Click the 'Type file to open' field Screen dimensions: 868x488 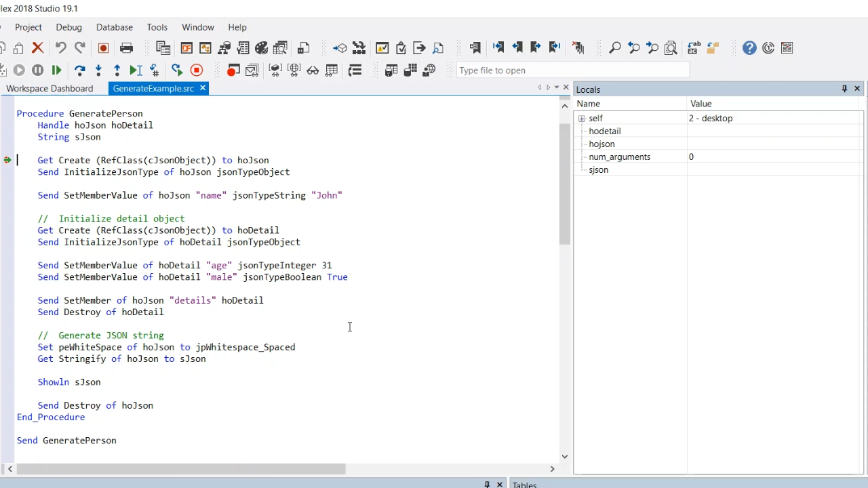(x=573, y=70)
